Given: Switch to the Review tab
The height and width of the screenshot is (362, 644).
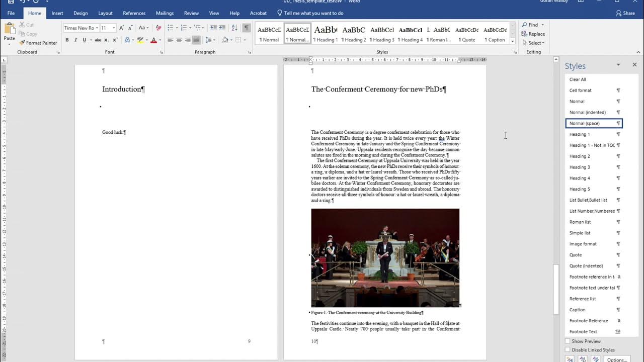Looking at the screenshot, I should coord(191,13).
